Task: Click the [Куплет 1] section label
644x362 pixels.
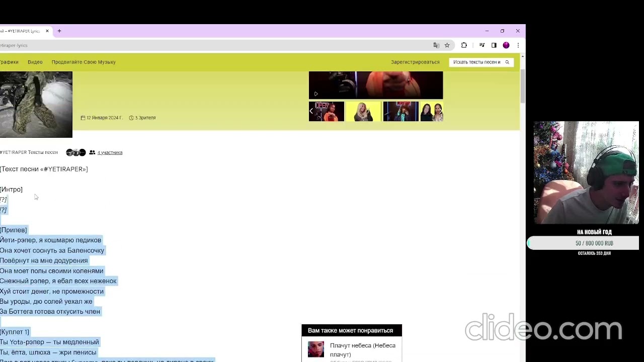Action: [15, 332]
